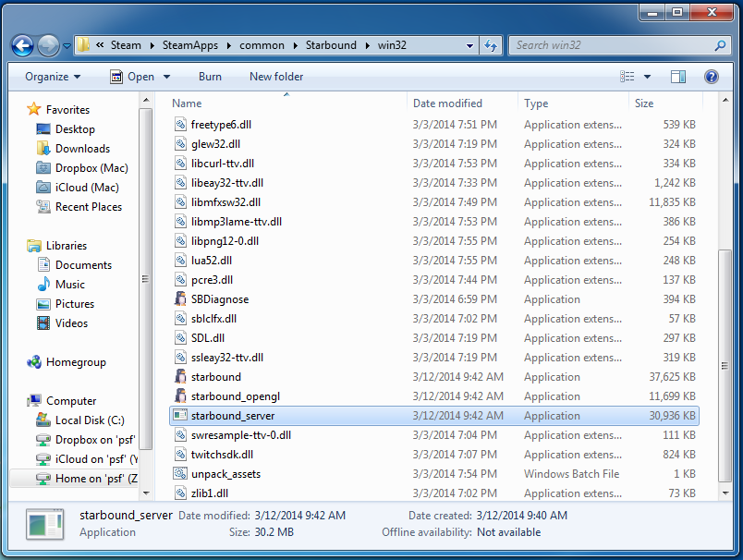Select file lua52.dll
This screenshot has height=560, width=743.
[x=212, y=261]
